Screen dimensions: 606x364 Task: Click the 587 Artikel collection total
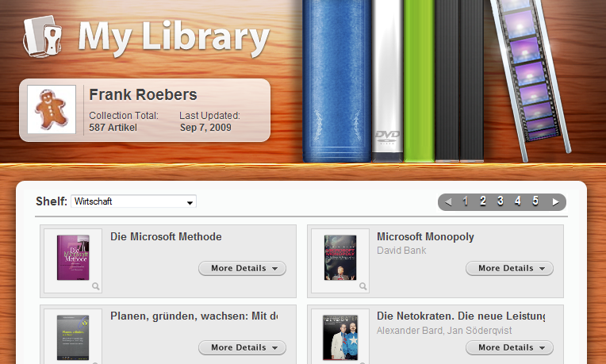pyautogui.click(x=113, y=128)
